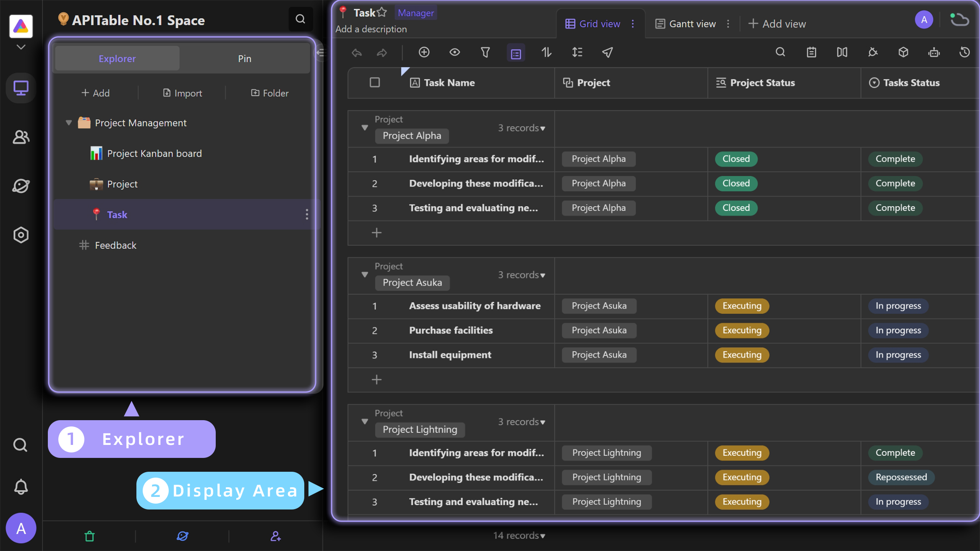Click the filter icon in toolbar
The image size is (980, 551).
pos(485,52)
